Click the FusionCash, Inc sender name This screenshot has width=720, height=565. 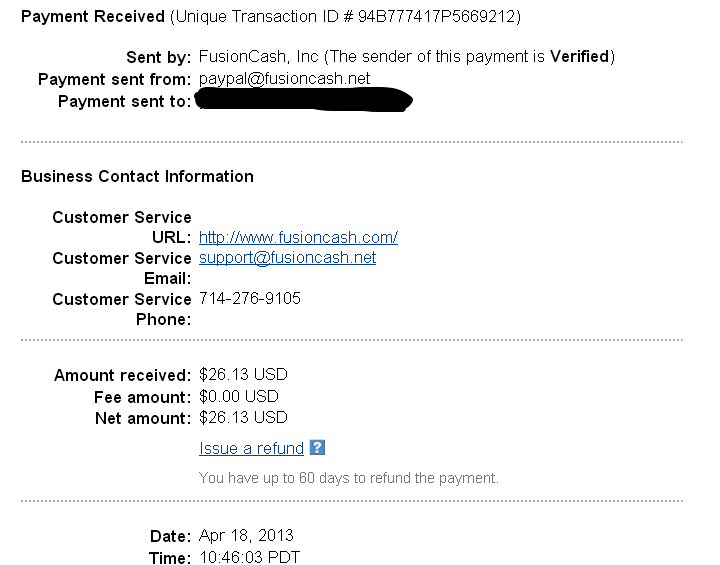coord(259,57)
